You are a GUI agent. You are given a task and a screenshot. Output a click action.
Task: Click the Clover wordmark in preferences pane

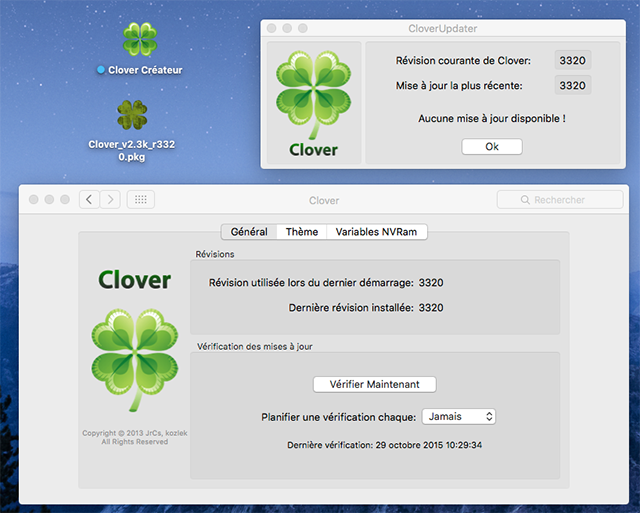135,280
